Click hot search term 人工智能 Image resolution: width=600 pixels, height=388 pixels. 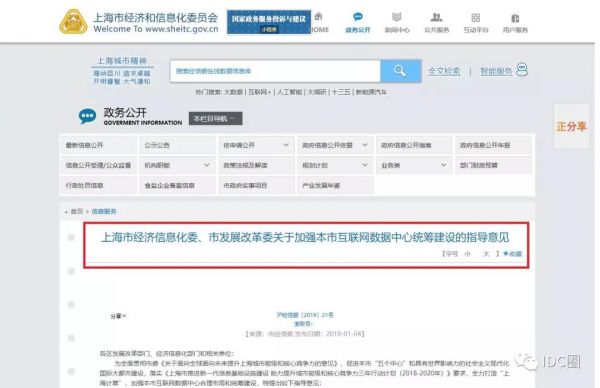(x=290, y=92)
